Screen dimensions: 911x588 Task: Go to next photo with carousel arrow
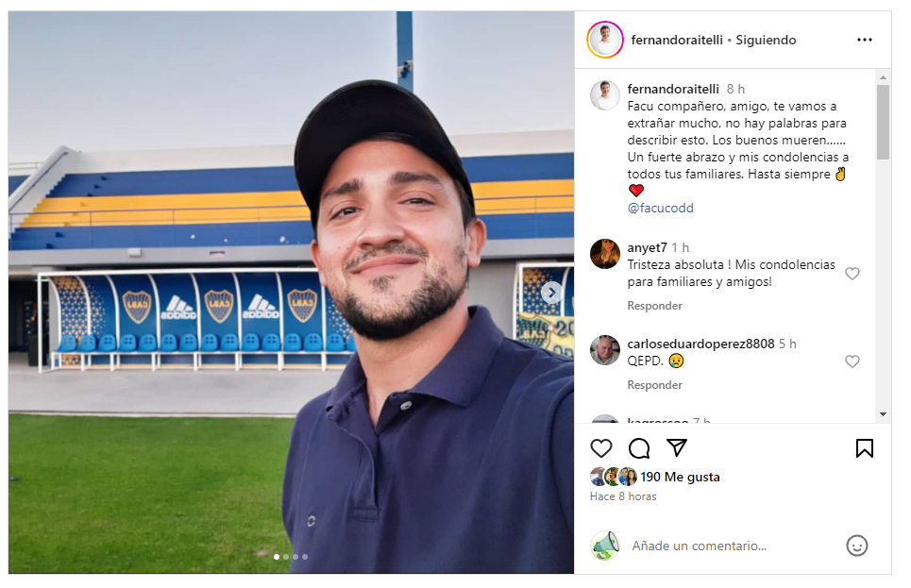(x=550, y=293)
